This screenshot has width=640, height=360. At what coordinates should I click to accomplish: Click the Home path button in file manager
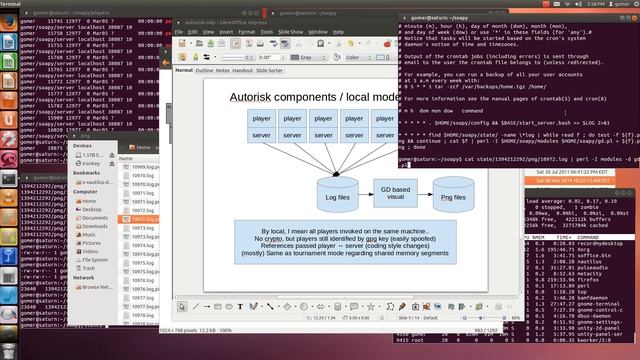pos(139,147)
